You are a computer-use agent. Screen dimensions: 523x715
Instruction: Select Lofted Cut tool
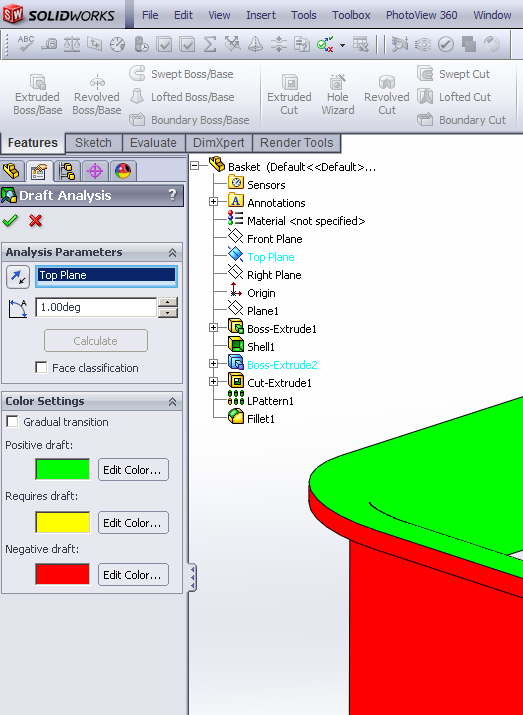click(x=454, y=97)
